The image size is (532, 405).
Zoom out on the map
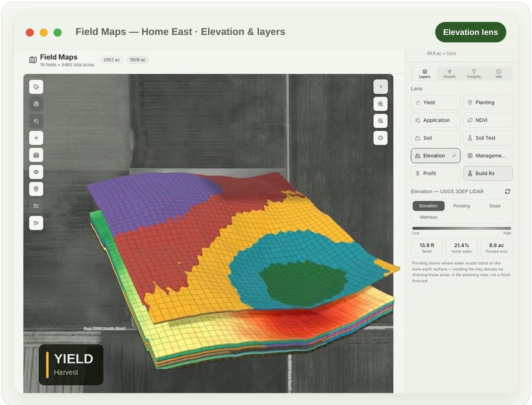point(381,121)
